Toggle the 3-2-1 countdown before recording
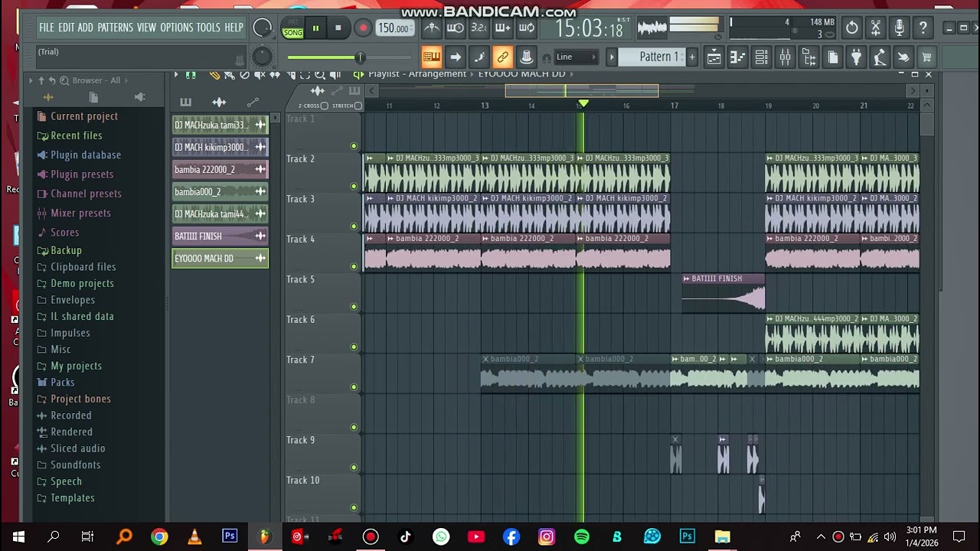 [x=479, y=28]
